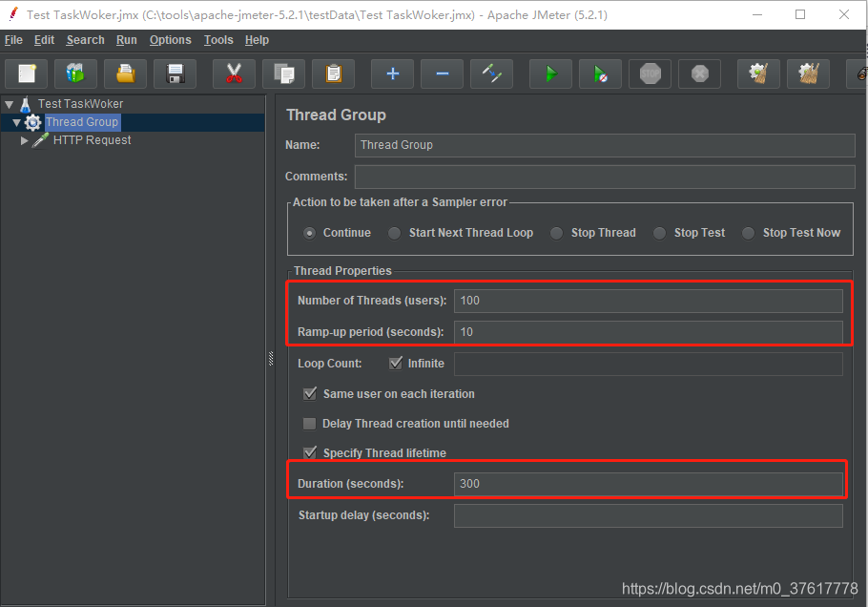
Task: Save the test plan with floppy icon
Action: pos(175,73)
